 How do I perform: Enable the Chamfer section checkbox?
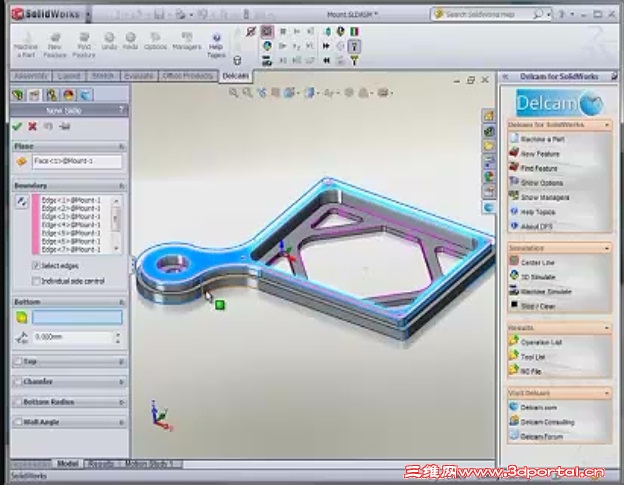(x=18, y=382)
